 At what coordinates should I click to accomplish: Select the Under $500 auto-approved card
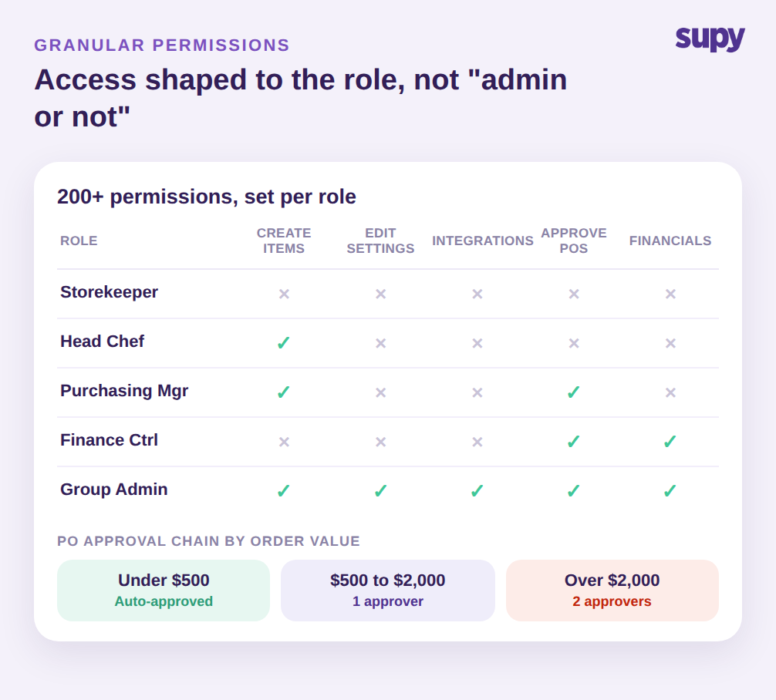pyautogui.click(x=164, y=591)
